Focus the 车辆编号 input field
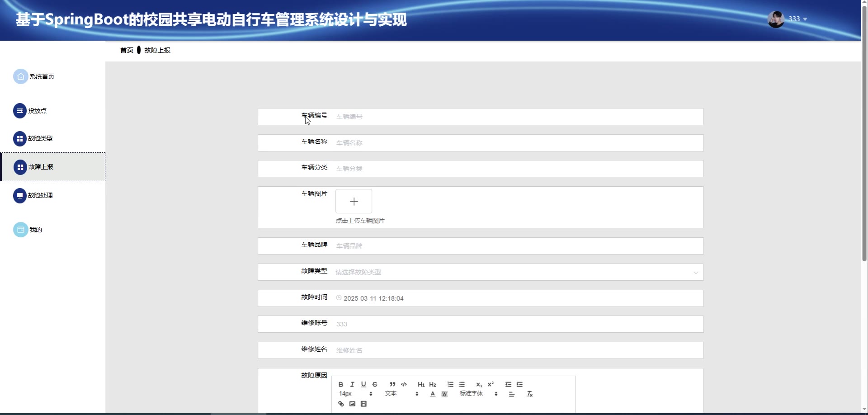Screen dimensions: 868x415 [x=517, y=117]
